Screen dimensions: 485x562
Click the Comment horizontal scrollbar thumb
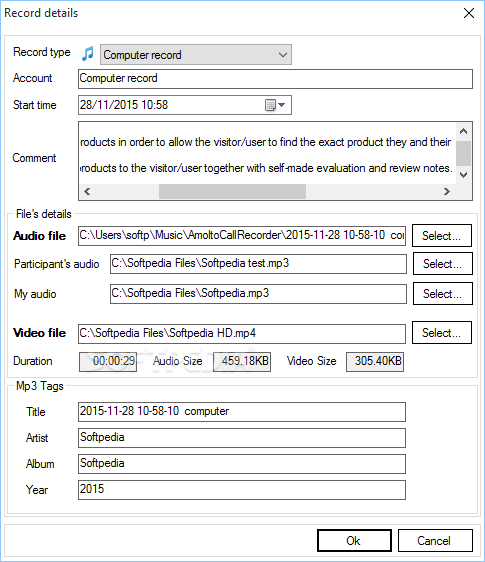pyautogui.click(x=232, y=191)
